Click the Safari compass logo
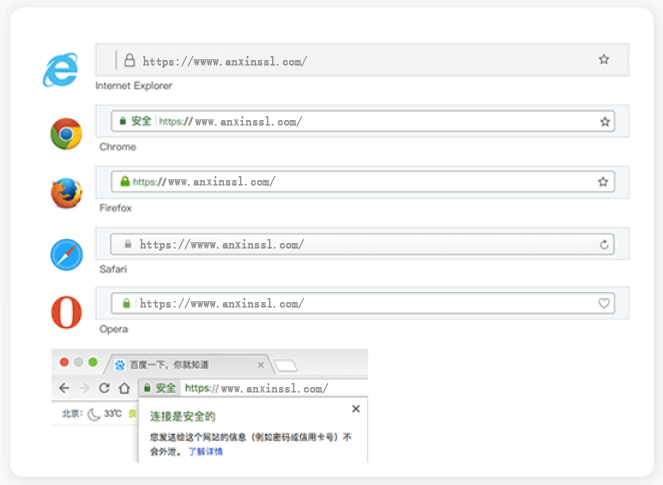663x485 pixels. pos(66,255)
